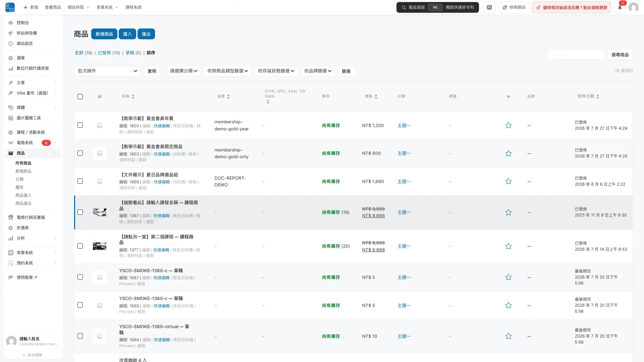Sort the table by 價格 column

click(x=371, y=97)
